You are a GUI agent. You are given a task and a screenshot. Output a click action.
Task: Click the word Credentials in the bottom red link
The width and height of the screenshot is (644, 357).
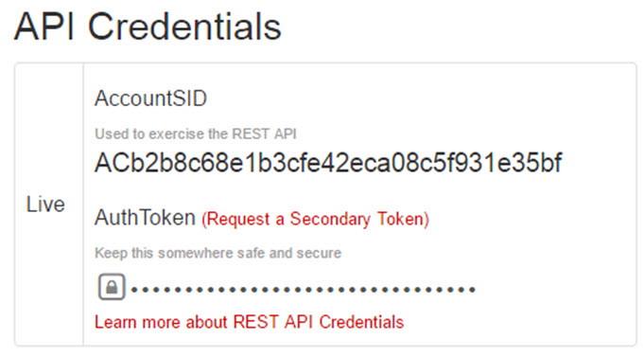tap(361, 322)
